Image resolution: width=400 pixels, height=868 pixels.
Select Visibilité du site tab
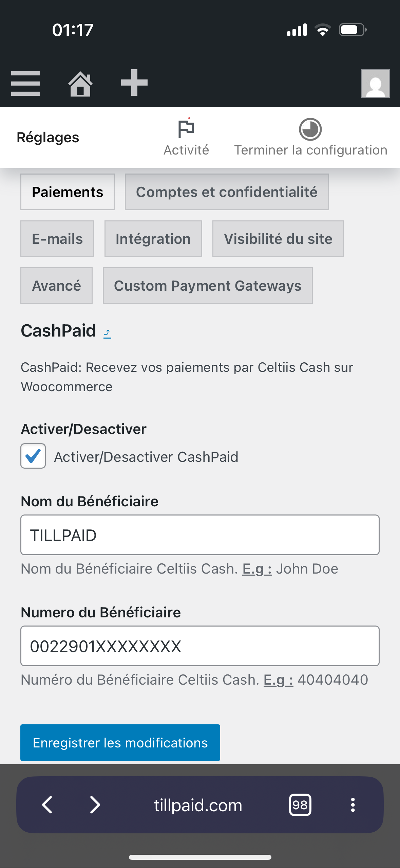point(278,239)
